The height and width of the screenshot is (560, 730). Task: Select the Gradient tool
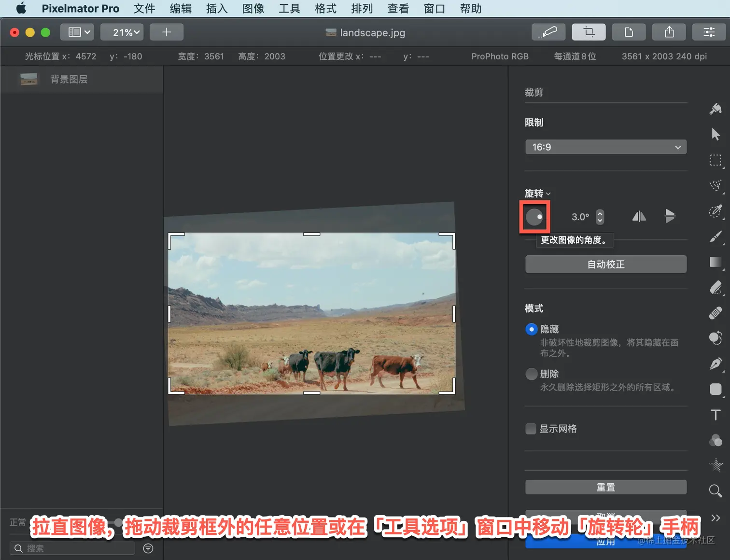point(716,262)
